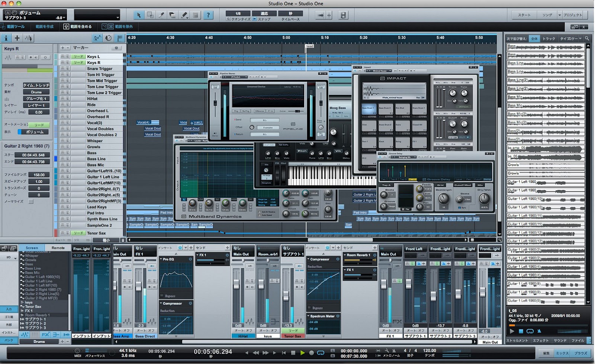Open the Track tab in the browser

(x=549, y=39)
